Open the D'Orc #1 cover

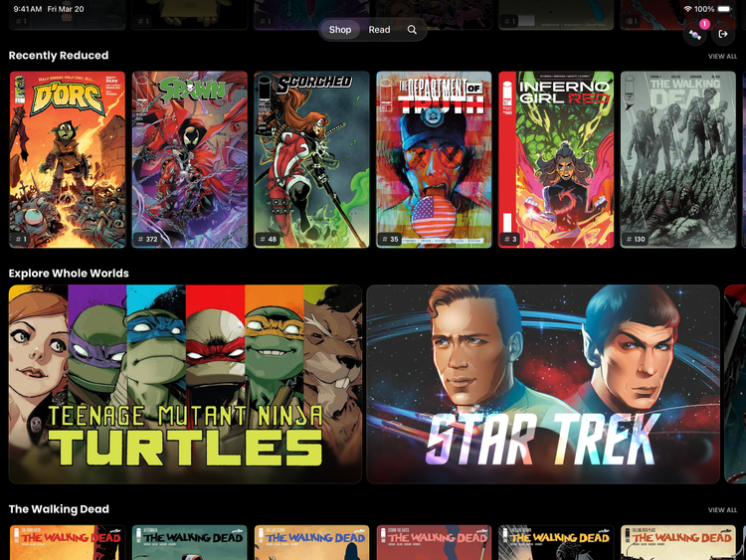tap(68, 159)
